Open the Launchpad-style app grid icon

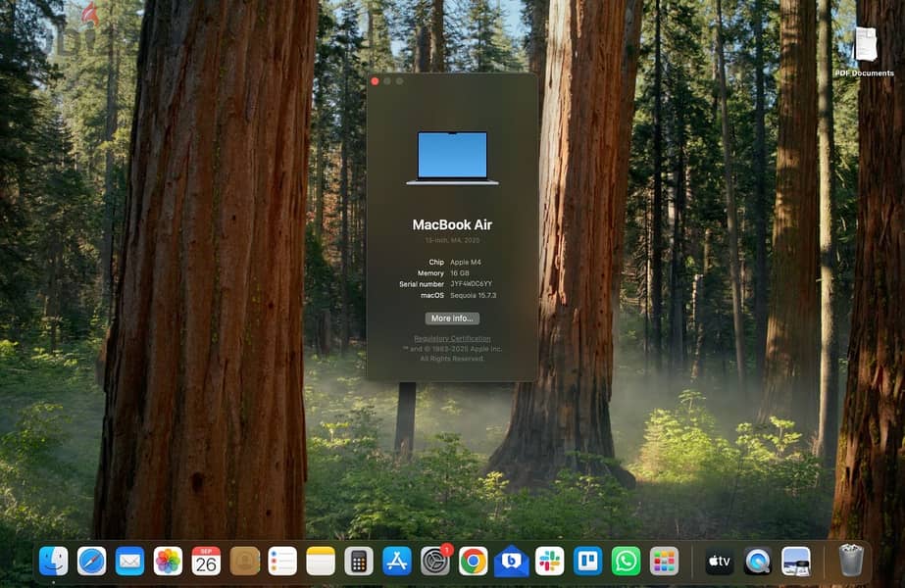(665, 561)
